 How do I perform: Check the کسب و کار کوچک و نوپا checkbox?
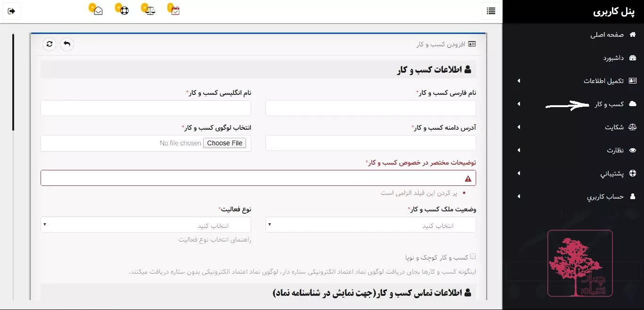pos(473,257)
